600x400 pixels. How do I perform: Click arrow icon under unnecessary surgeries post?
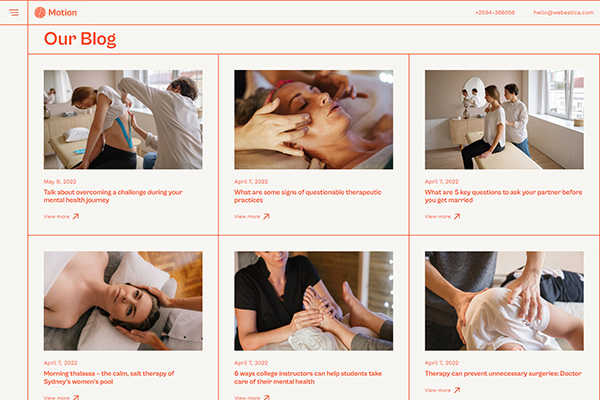click(457, 390)
